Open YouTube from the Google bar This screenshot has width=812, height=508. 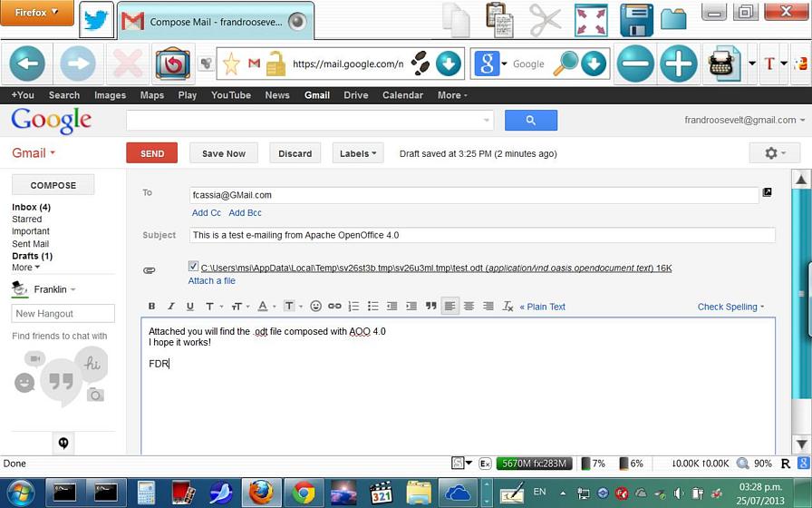click(x=231, y=95)
